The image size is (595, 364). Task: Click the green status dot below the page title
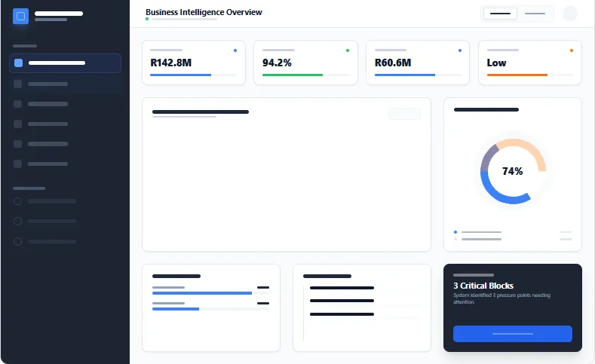coord(147,19)
